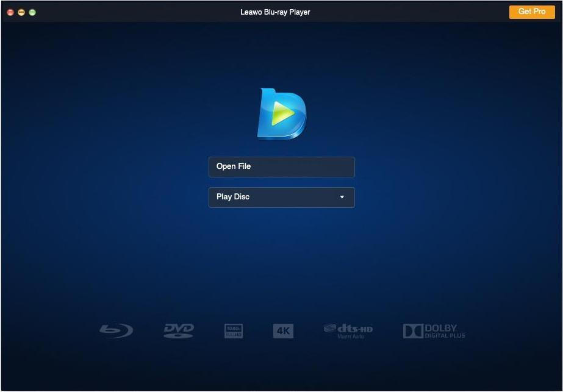Minimize the window with the yellow button

20,12
